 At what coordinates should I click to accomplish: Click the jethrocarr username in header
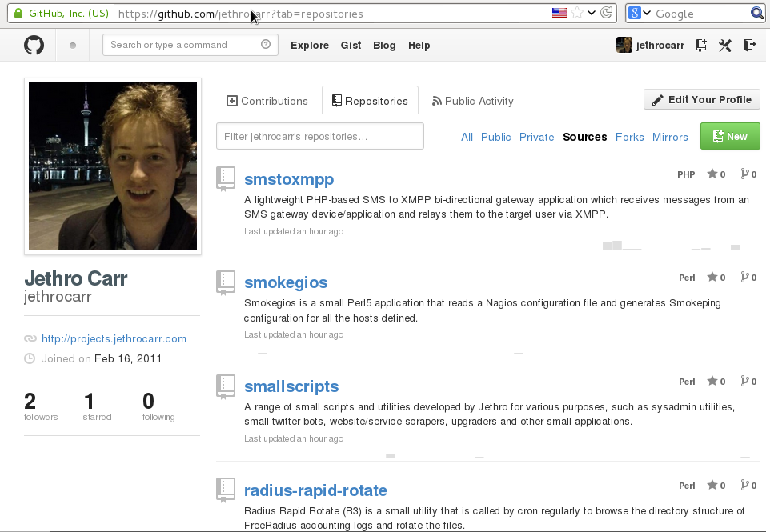coord(660,45)
